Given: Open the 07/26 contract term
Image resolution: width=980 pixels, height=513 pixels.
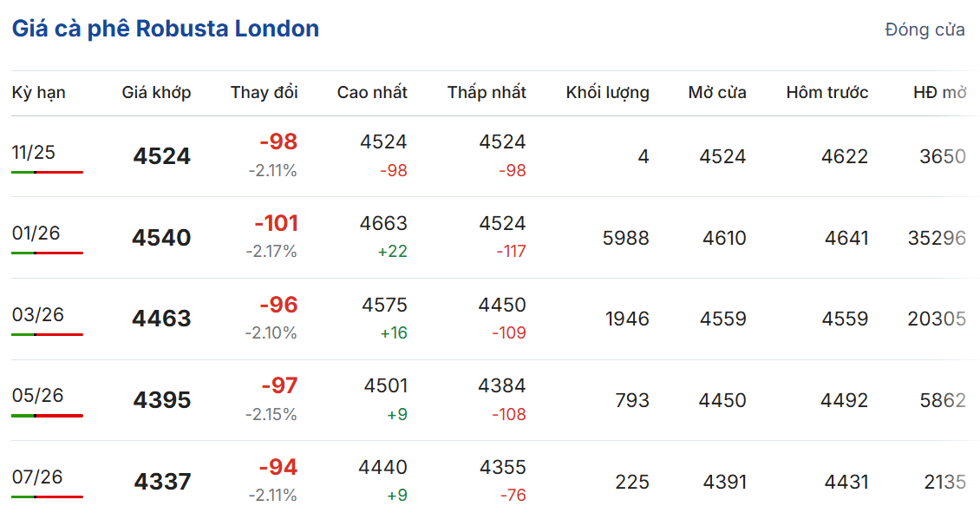Looking at the screenshot, I should 37,477.
